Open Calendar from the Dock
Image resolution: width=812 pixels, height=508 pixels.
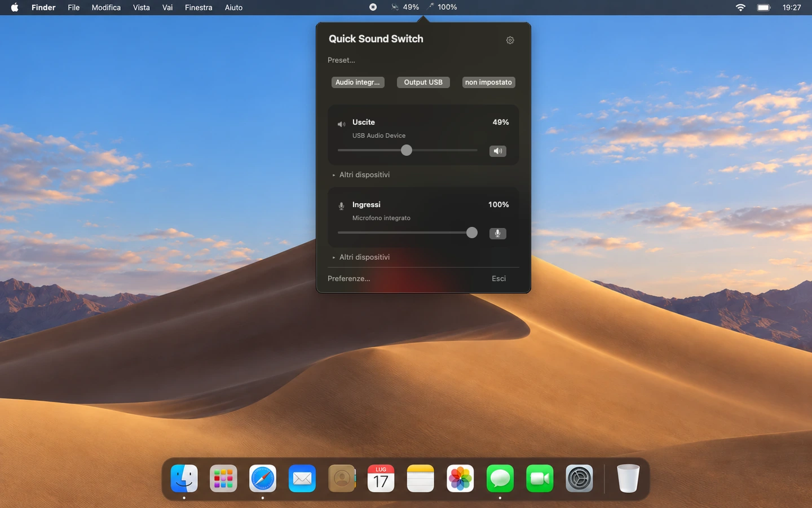(381, 479)
